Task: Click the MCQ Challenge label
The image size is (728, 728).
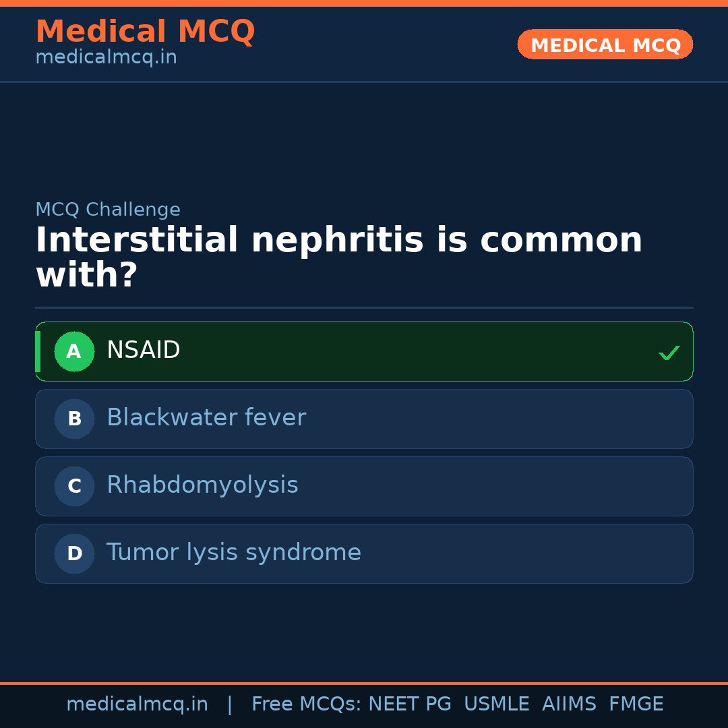Action: click(x=108, y=210)
